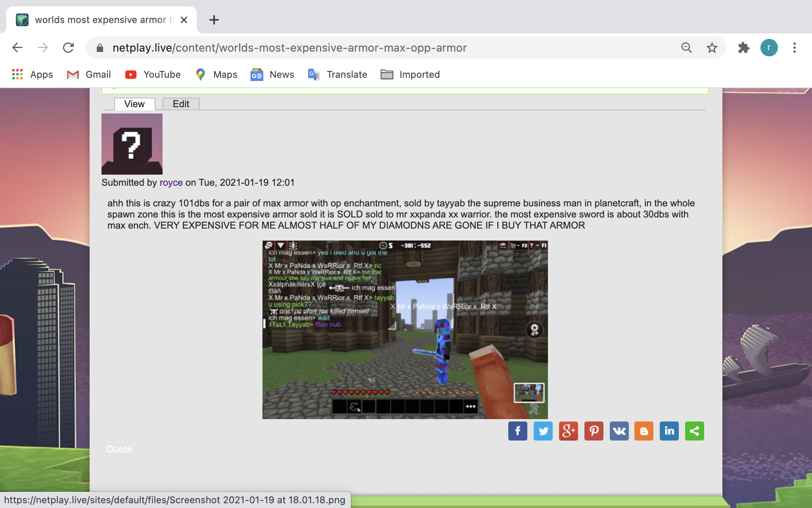The height and width of the screenshot is (508, 812).
Task: Open the zoom magnifier in address bar
Action: pos(686,48)
